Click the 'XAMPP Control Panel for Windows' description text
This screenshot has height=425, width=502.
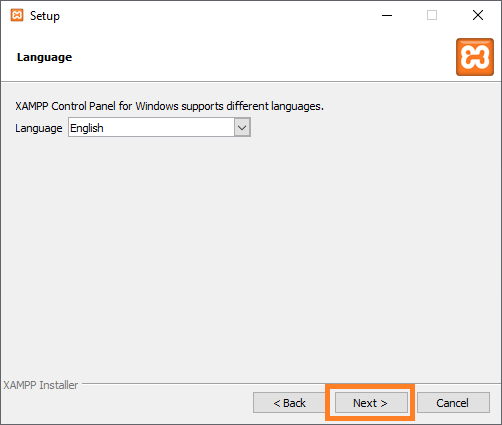(x=169, y=106)
